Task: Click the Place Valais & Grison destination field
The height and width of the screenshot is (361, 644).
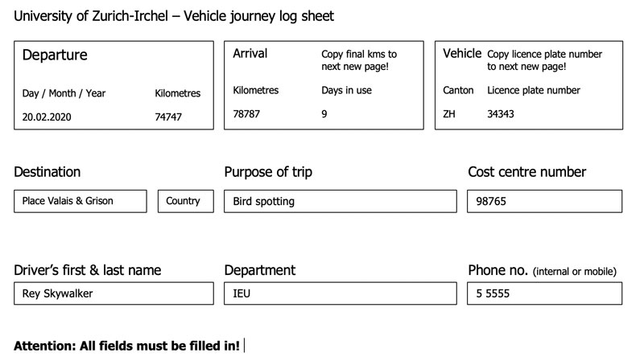Action: click(x=80, y=201)
